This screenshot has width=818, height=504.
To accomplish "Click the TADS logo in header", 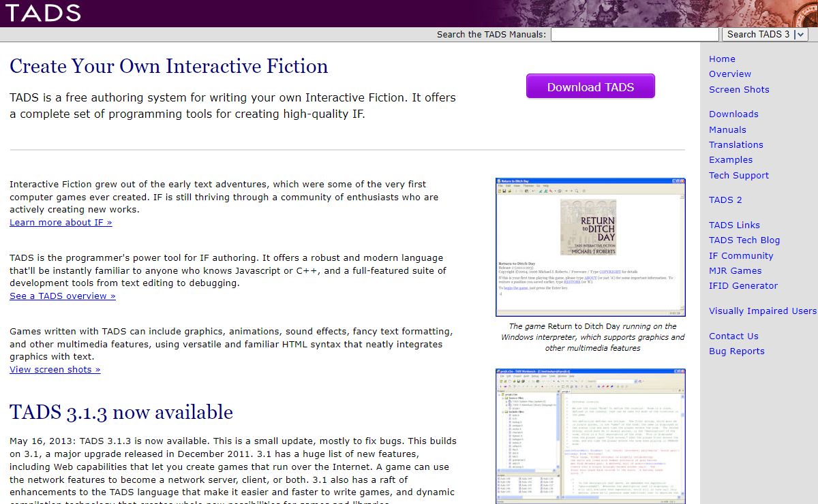I will (44, 13).
